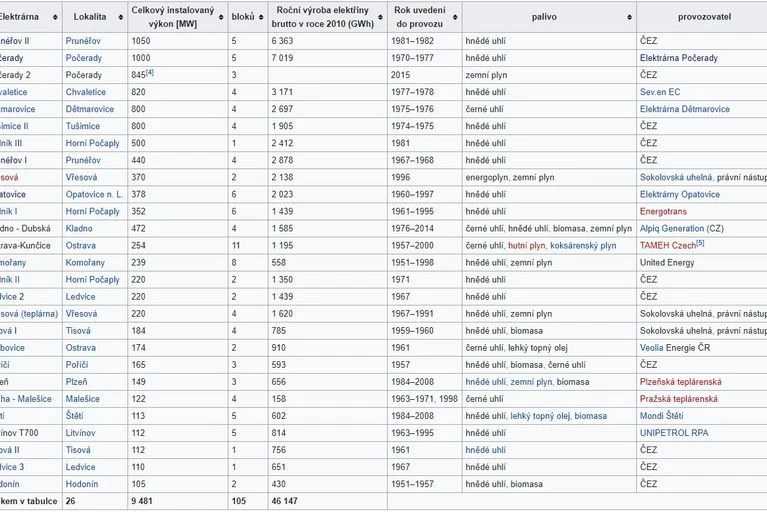Open Horní Počaply link in 500 MW row
Viewport: 767px width, 512px height.
[92, 143]
